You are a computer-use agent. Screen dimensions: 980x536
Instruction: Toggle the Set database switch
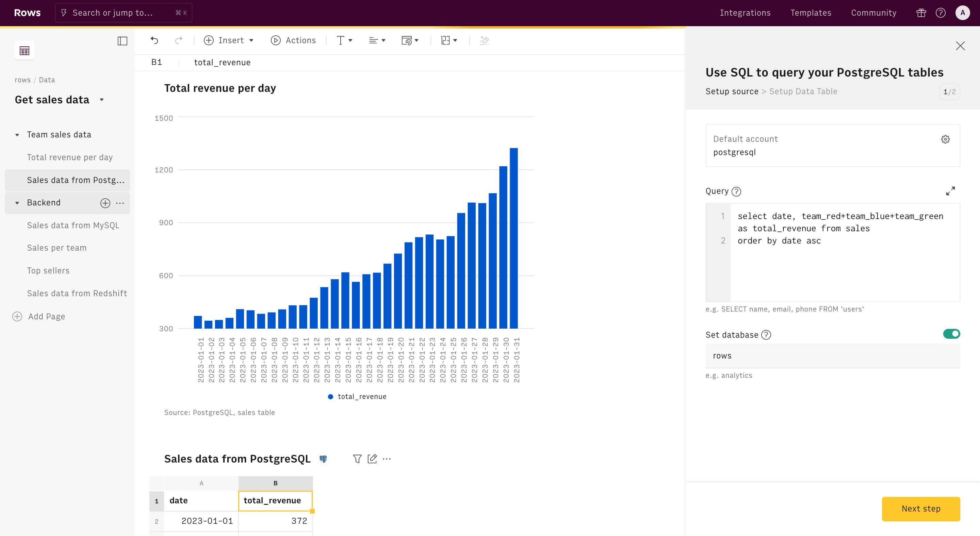952,333
